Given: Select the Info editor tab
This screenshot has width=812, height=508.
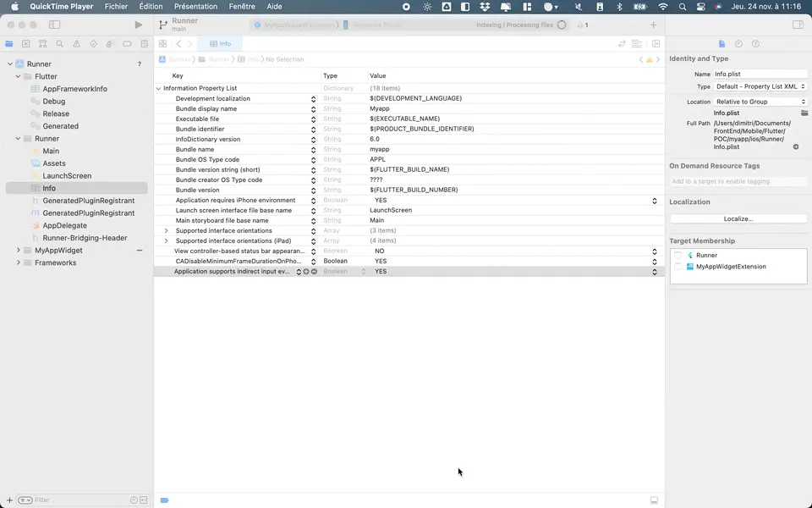Looking at the screenshot, I should 221,44.
